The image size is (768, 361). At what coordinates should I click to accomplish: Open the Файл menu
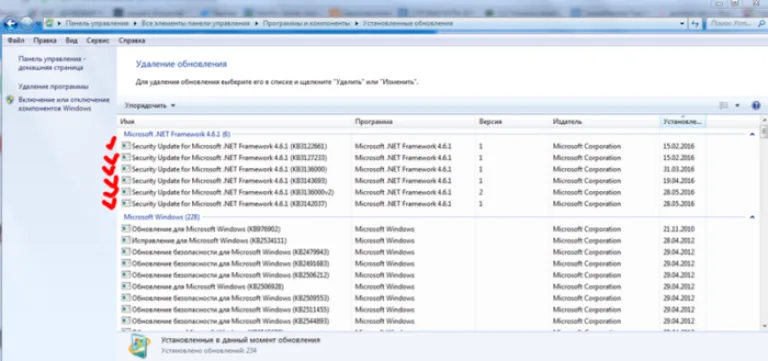(16, 41)
